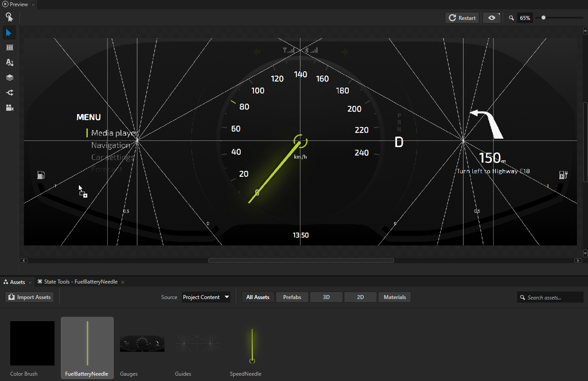Select the Assets tab
The height and width of the screenshot is (381, 588).
click(17, 282)
